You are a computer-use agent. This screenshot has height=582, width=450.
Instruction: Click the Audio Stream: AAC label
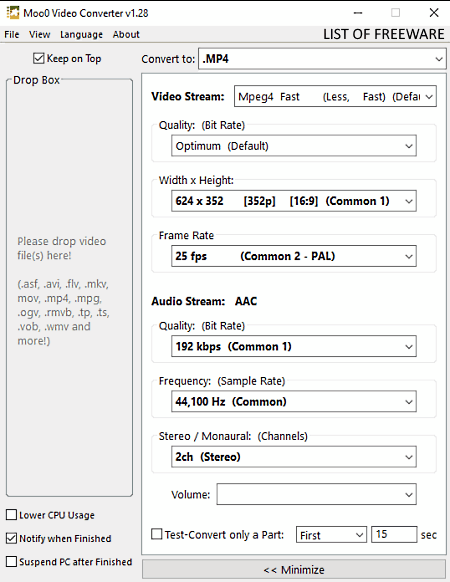[204, 301]
